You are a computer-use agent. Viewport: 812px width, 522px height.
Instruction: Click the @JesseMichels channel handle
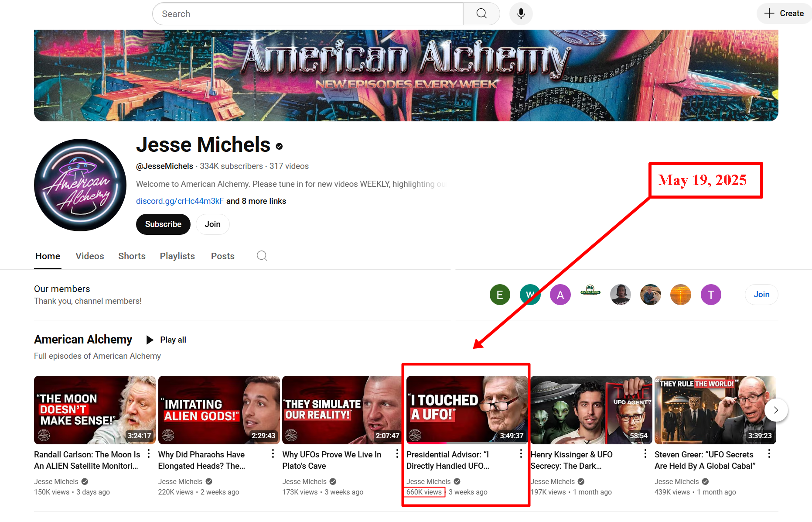click(164, 166)
